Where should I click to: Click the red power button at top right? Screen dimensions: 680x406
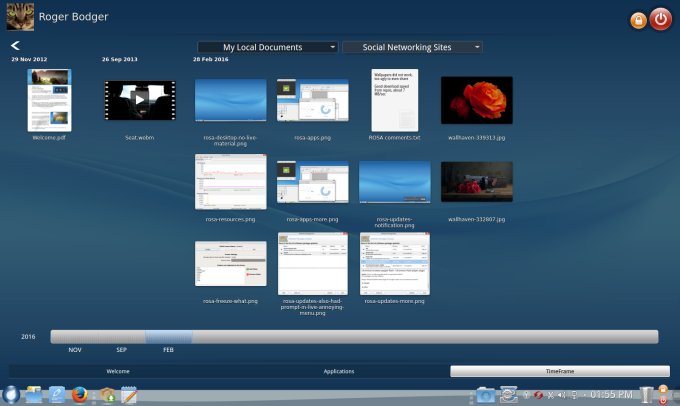[660, 19]
